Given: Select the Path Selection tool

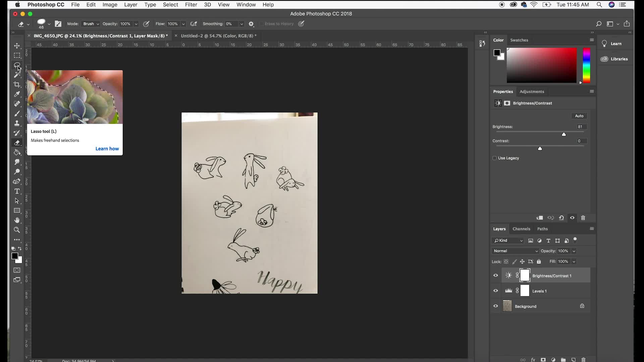Looking at the screenshot, I should (x=17, y=201).
